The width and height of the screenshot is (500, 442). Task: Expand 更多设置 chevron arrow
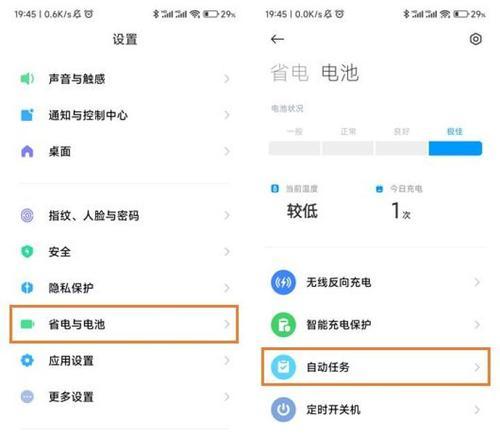227,397
